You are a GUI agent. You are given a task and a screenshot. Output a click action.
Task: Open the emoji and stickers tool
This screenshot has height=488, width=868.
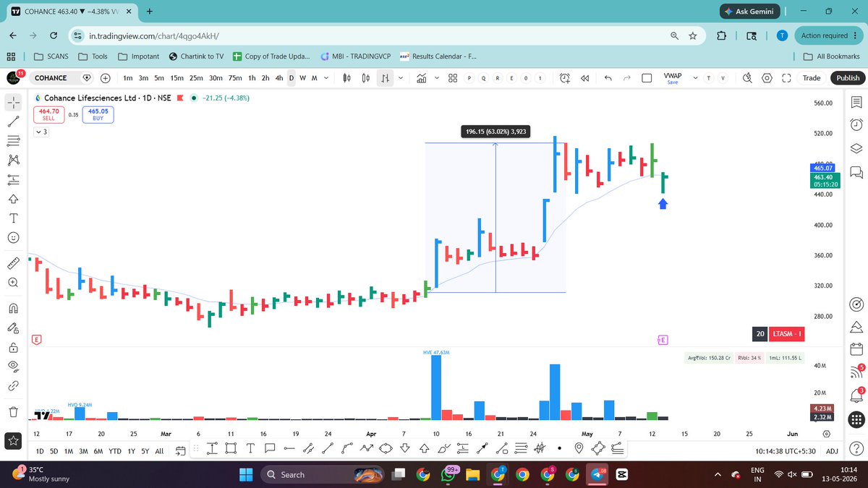pos(13,236)
